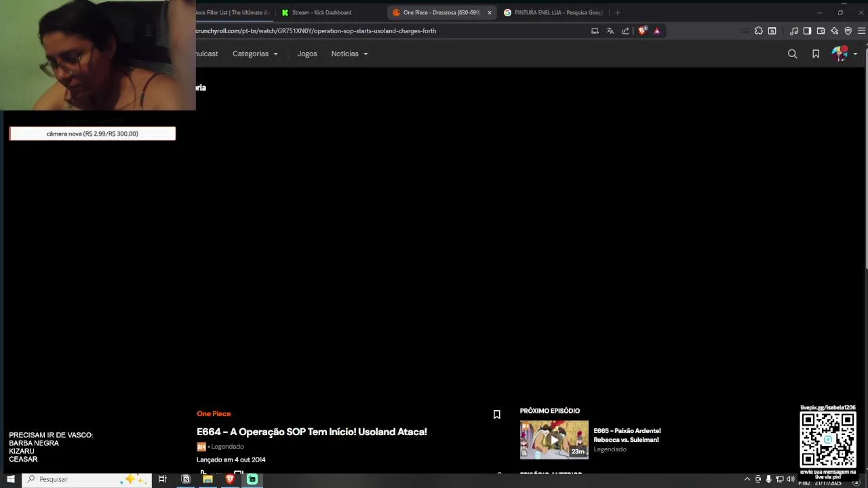868x488 pixels.
Task: Open the account avatar menu
Action: pos(844,54)
